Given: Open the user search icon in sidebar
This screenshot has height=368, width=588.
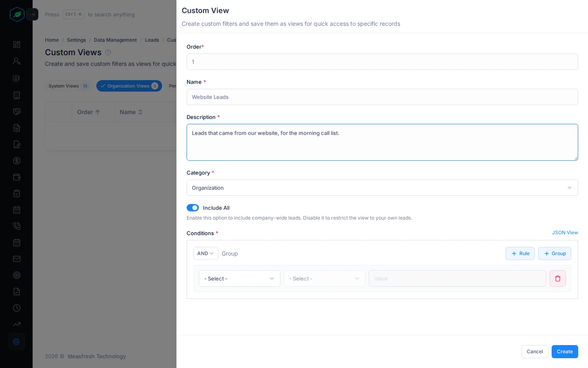Looking at the screenshot, I should [x=17, y=61].
